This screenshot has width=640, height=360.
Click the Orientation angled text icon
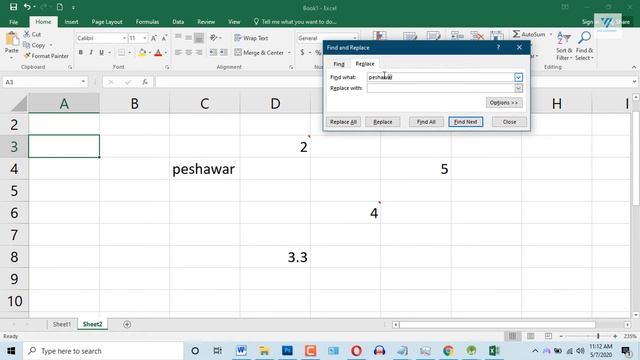(213, 38)
